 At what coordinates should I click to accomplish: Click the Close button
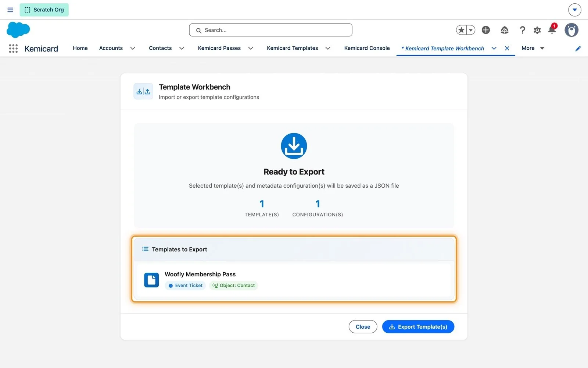tap(363, 327)
